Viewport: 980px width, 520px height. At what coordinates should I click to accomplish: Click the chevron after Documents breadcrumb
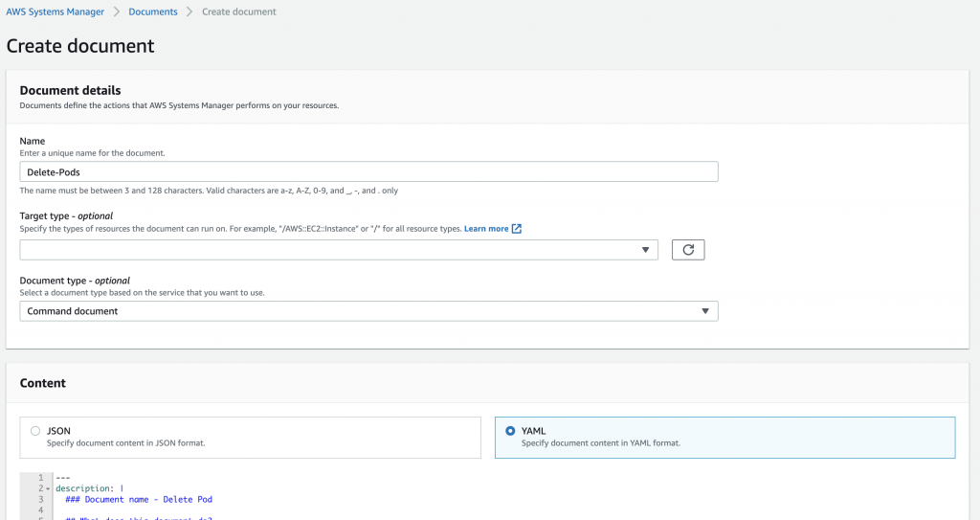click(x=189, y=12)
